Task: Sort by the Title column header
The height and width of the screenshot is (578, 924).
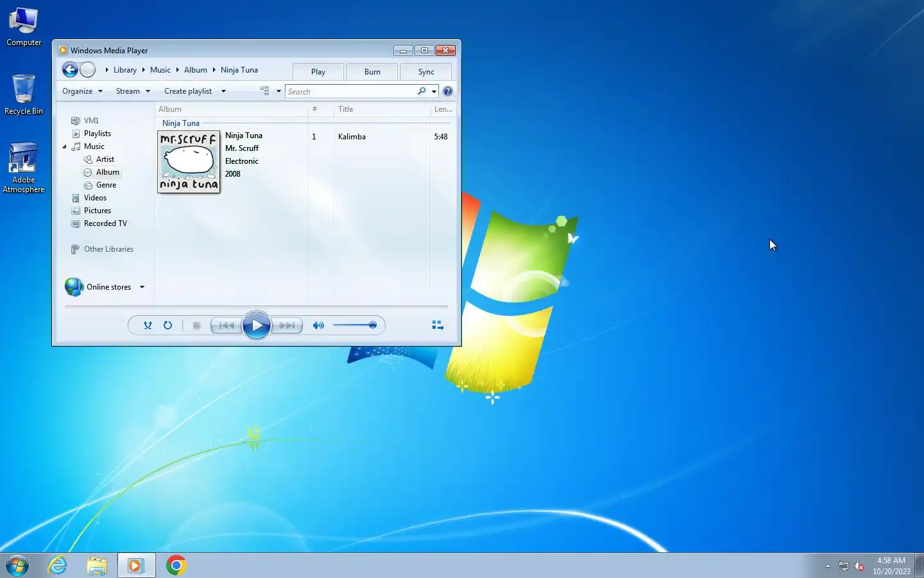Action: [x=382, y=109]
